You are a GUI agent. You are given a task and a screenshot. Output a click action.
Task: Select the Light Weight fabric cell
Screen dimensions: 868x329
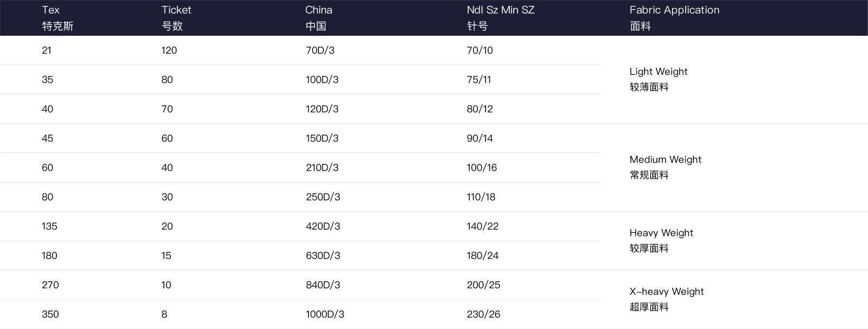(658, 79)
